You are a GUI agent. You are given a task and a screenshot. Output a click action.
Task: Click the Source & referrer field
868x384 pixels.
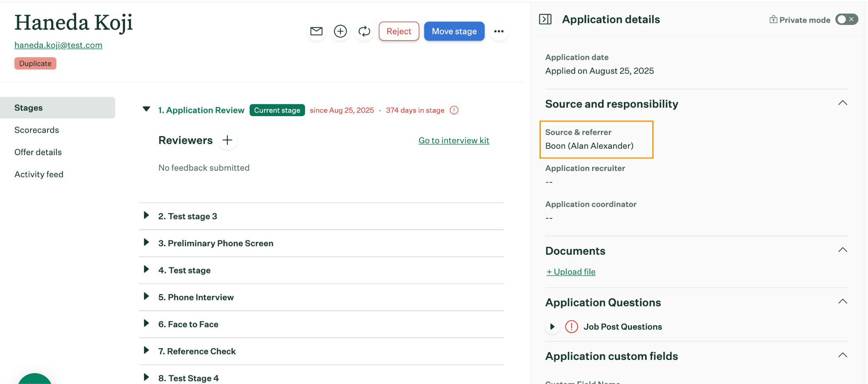click(x=596, y=139)
